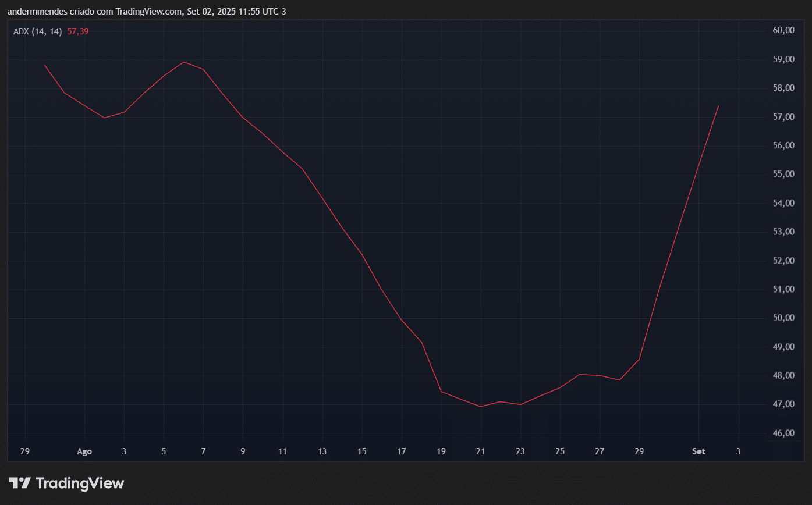Click the 27 date label on time axis
Viewport: 812px width, 505px height.
[600, 451]
